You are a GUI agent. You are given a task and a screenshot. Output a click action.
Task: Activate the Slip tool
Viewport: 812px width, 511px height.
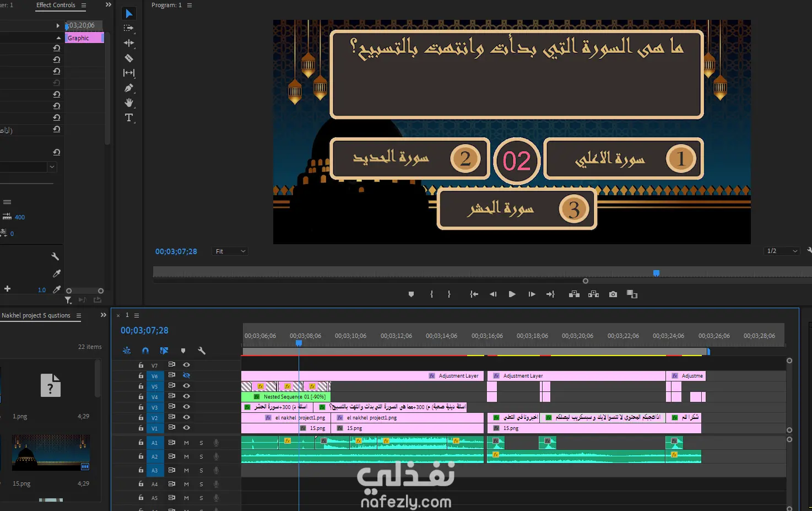coord(129,73)
